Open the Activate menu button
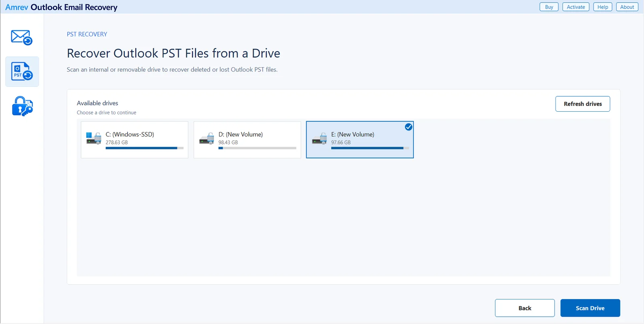Viewport: 644px width, 324px height. point(576,7)
